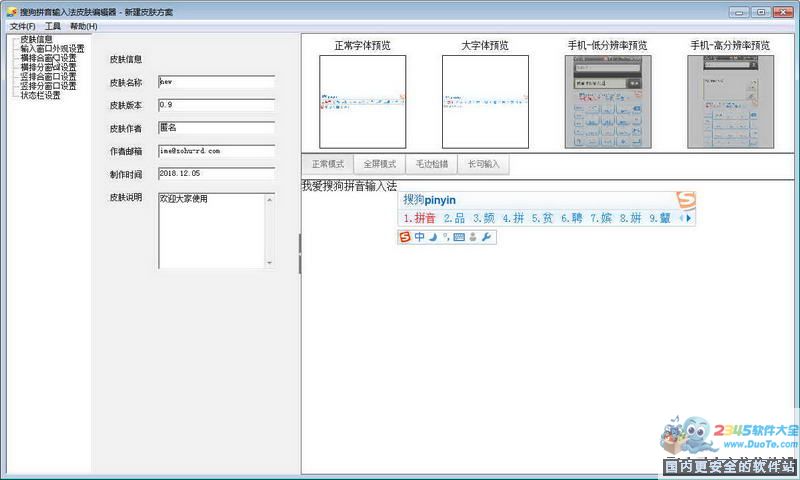Select candidate 4.拼
The height and width of the screenshot is (480, 800).
(513, 218)
